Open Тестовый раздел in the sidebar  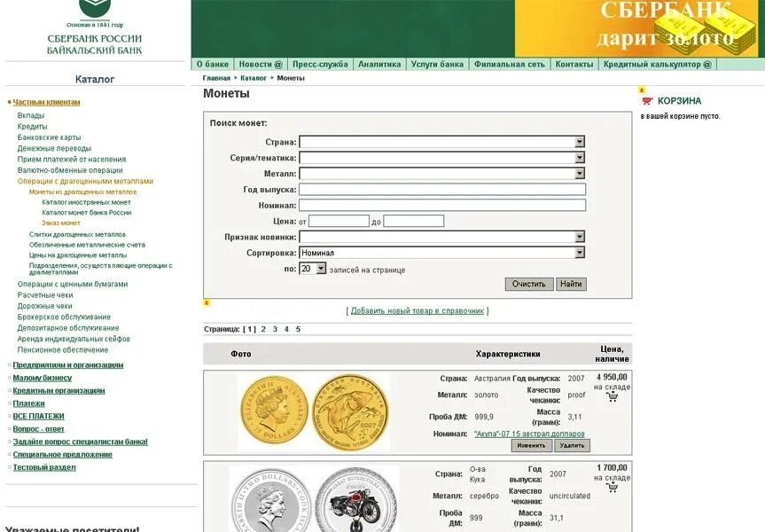pos(44,467)
